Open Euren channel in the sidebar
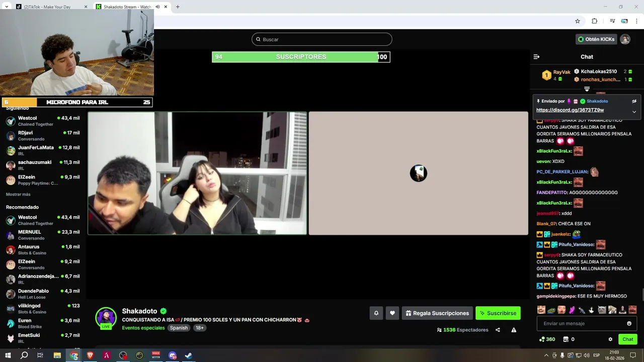The image size is (644, 362). point(43,323)
